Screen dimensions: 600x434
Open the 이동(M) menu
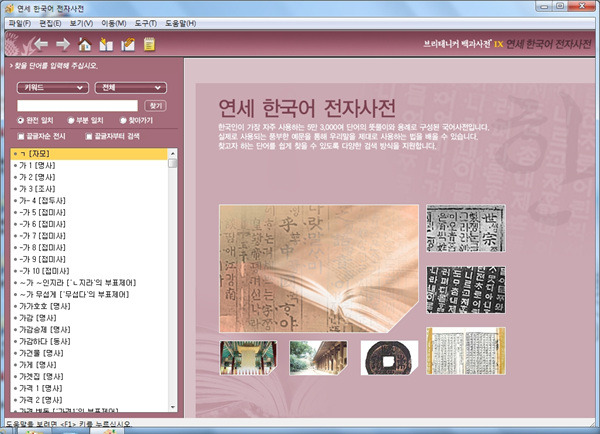pyautogui.click(x=114, y=23)
